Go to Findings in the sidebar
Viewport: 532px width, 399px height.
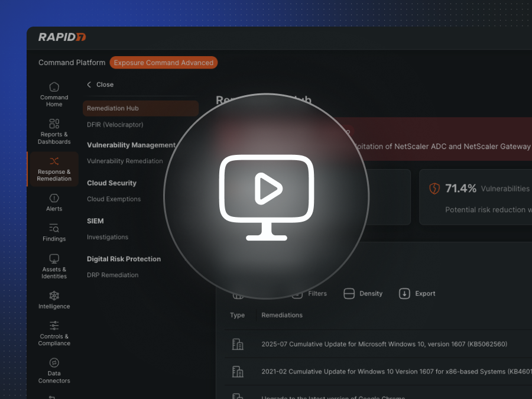tap(54, 229)
